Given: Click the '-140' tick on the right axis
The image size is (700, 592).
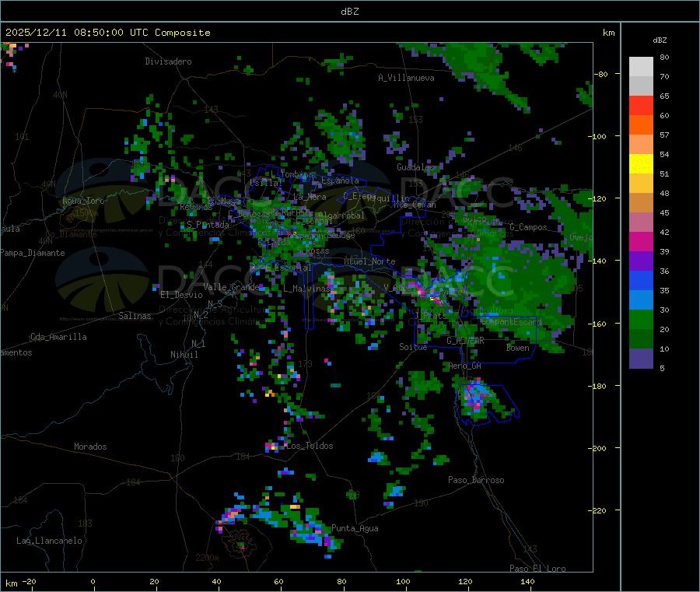Looking at the screenshot, I should pyautogui.click(x=597, y=261).
